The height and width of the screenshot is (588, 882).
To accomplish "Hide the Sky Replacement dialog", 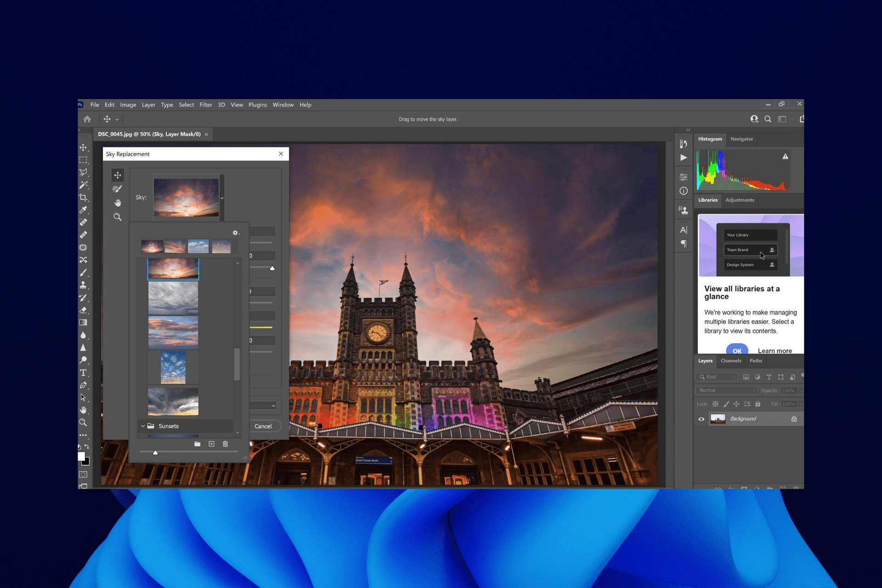I will coord(280,153).
